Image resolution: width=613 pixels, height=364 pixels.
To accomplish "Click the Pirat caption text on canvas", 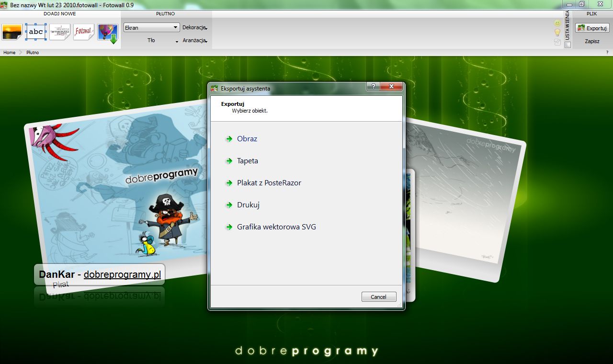I will click(60, 284).
